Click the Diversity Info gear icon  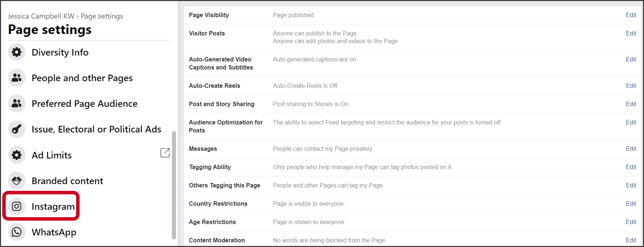(16, 52)
